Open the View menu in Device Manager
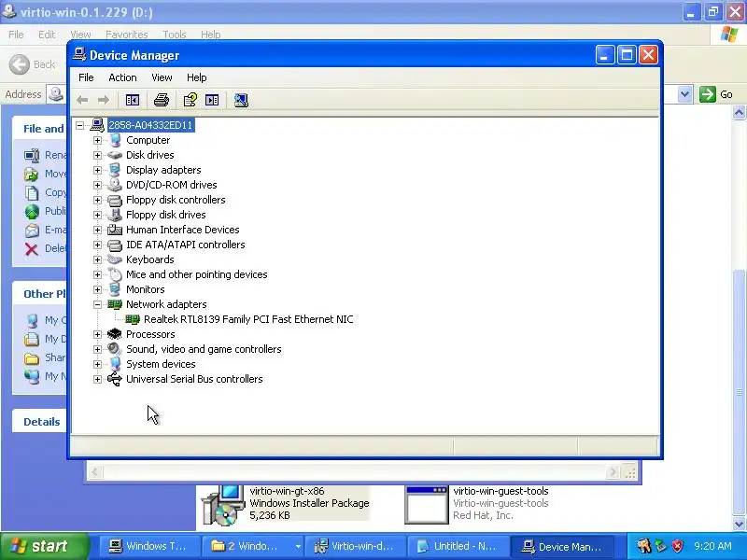Viewport: 747px width, 560px height. pos(162,77)
